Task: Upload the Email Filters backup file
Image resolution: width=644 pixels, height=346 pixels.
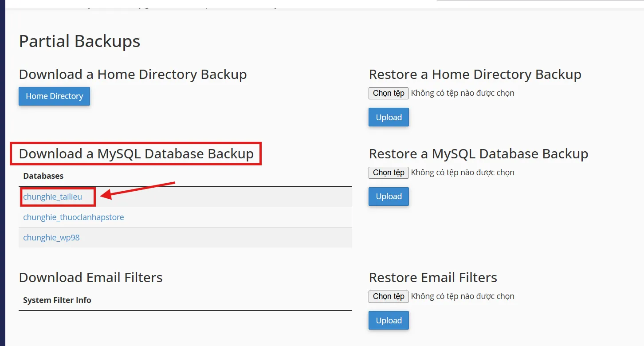Action: pos(389,321)
